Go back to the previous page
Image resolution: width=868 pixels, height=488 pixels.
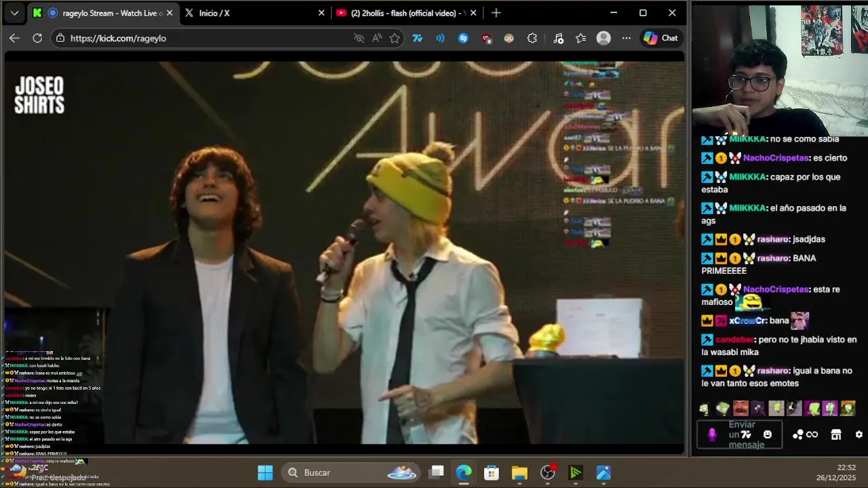click(14, 38)
